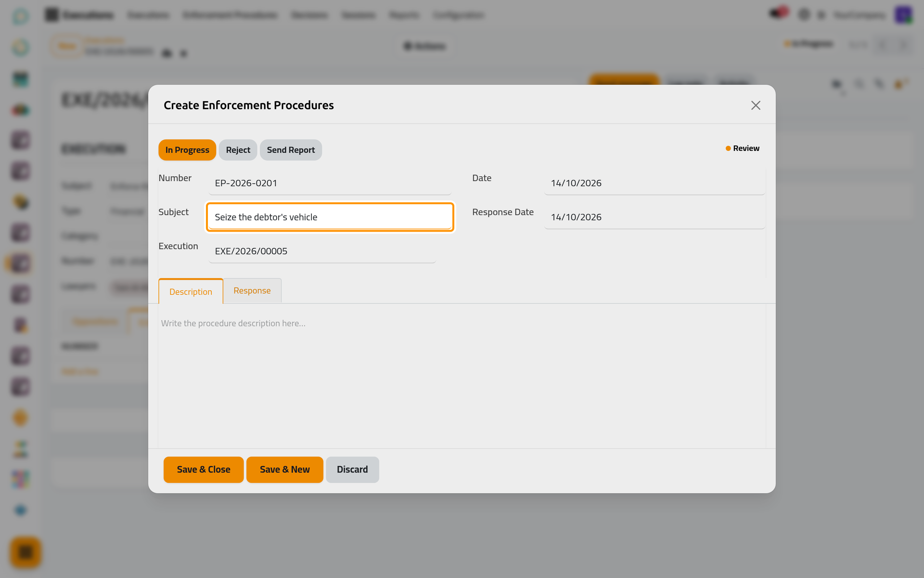Click the Send Report button
This screenshot has height=578, width=924.
click(x=291, y=150)
